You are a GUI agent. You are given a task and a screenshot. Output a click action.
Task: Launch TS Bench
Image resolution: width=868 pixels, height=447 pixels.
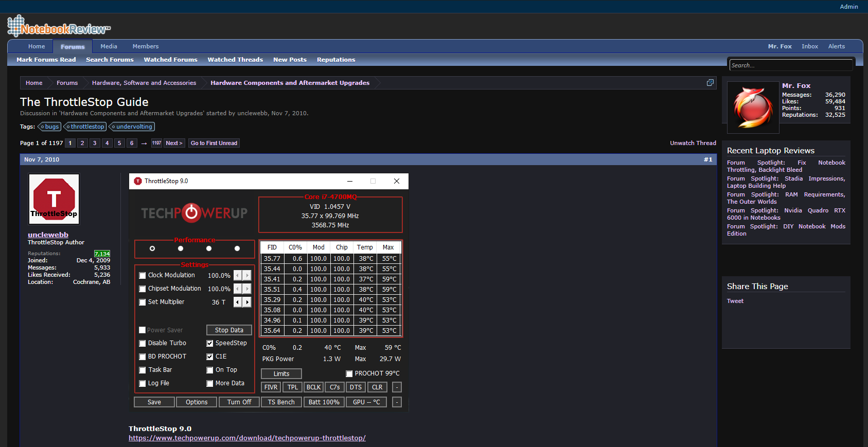pos(281,402)
